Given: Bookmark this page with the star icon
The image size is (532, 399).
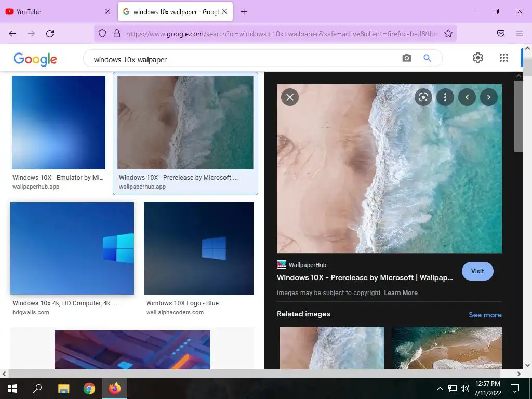Looking at the screenshot, I should [448, 33].
